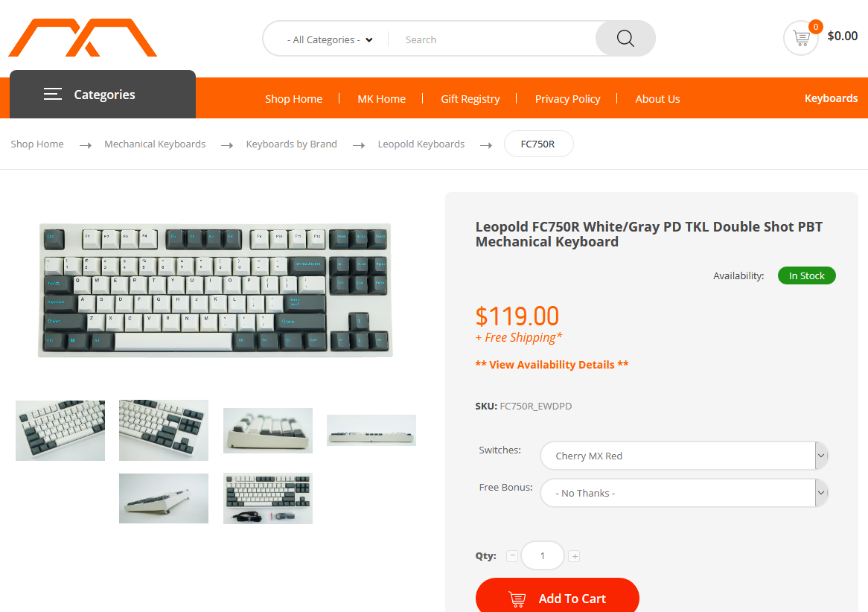Select thumbnail showing keyboard with cable accessories

click(x=268, y=499)
